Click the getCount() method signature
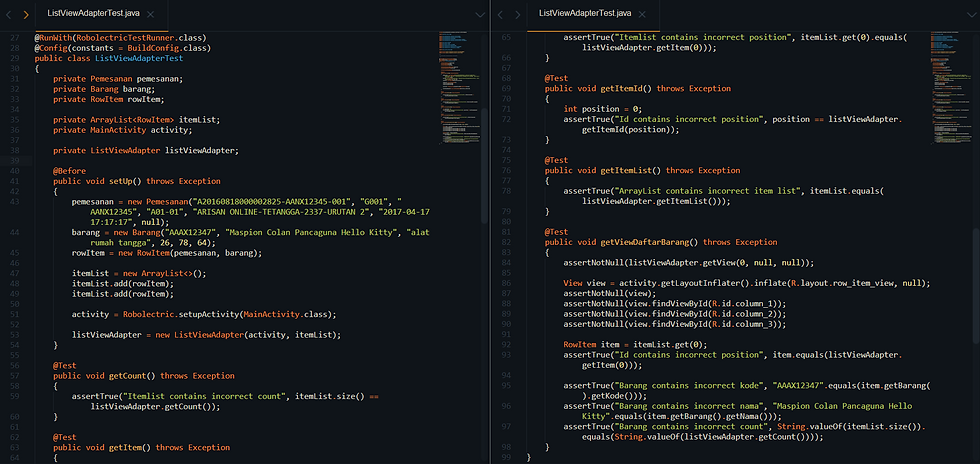Screen dimensions: 980x464 pos(144,376)
